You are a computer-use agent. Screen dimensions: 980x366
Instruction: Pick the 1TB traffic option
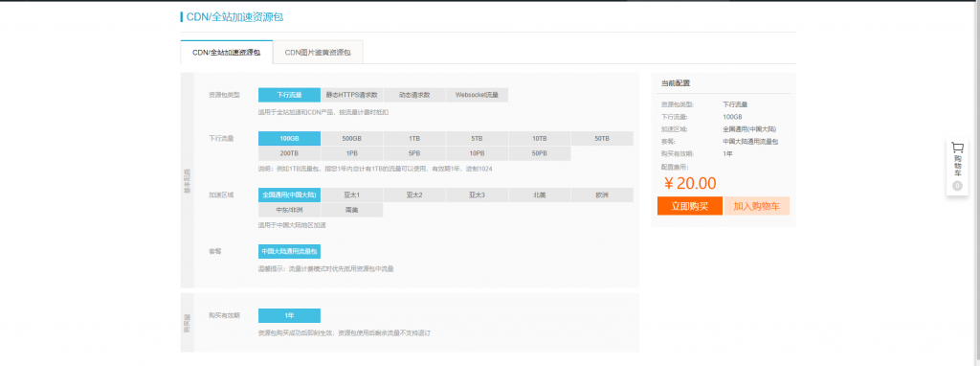point(414,138)
